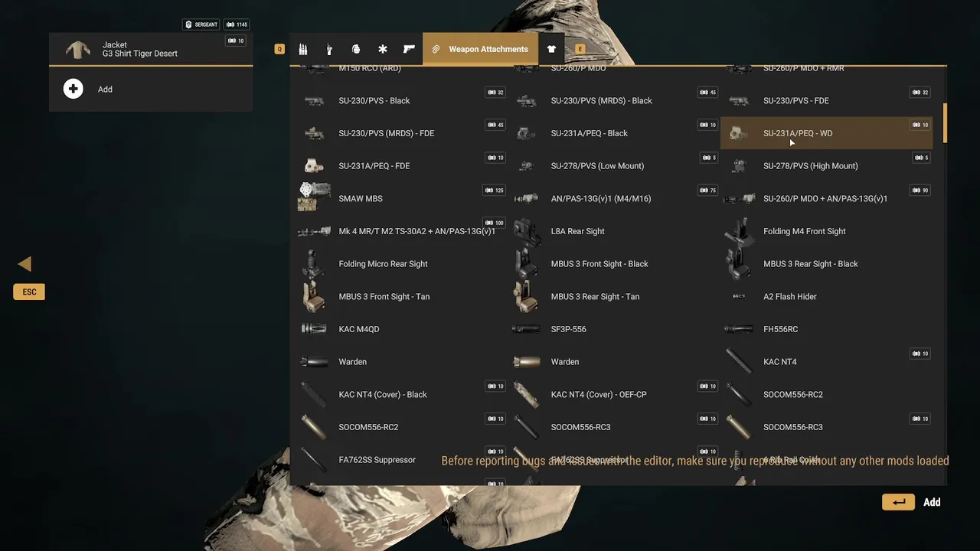
Task: Select the SU-230/PVS - Black scope icon
Action: click(x=314, y=100)
